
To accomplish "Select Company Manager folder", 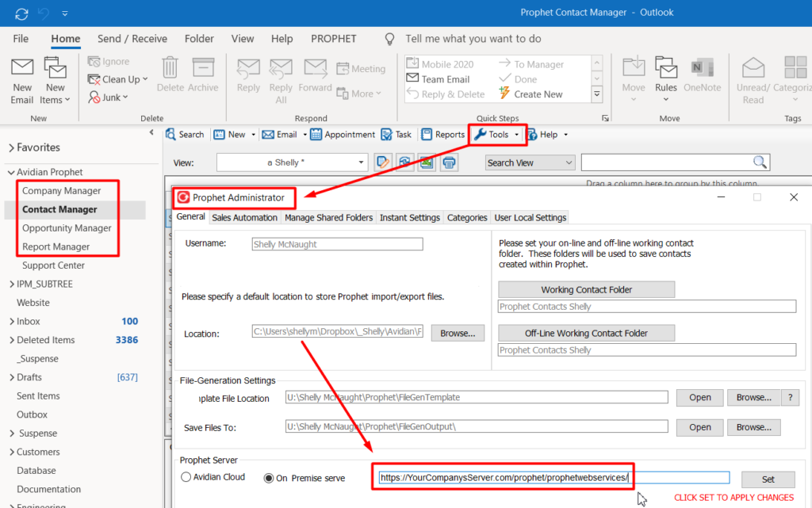I will pos(62,191).
